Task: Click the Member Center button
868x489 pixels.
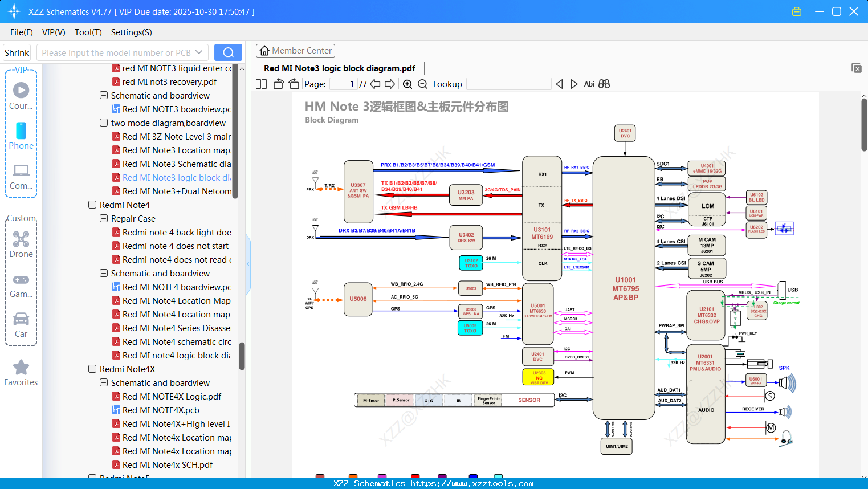Action: pos(295,51)
